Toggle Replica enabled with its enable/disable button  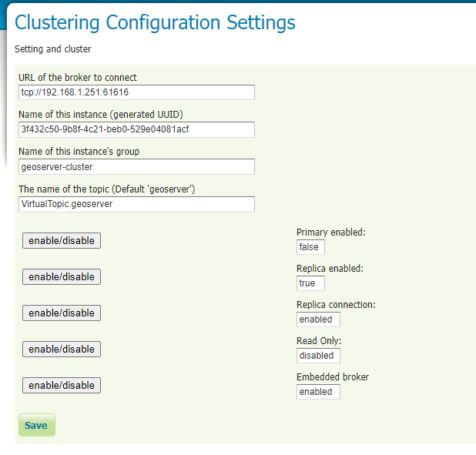pos(62,277)
